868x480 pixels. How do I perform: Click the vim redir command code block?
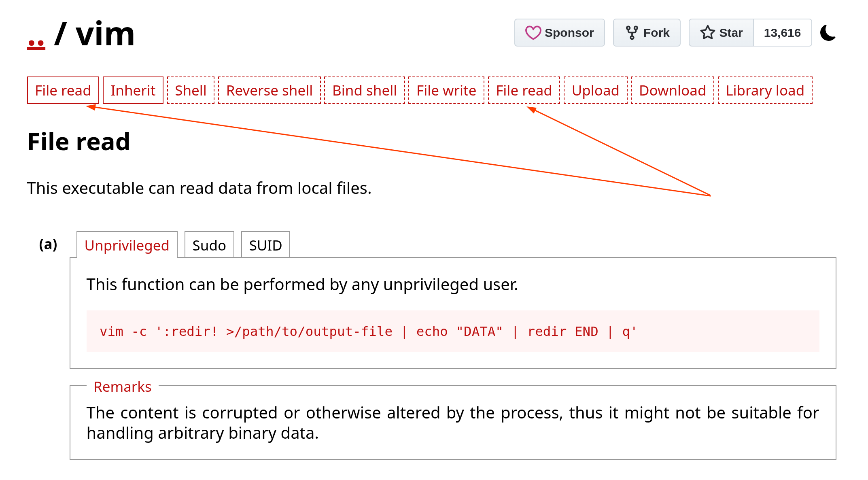(453, 331)
